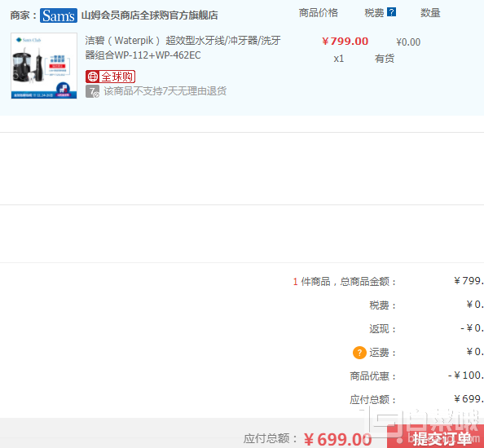The height and width of the screenshot is (448, 484).
Task: Click the 税费 column header
Action: [x=374, y=13]
